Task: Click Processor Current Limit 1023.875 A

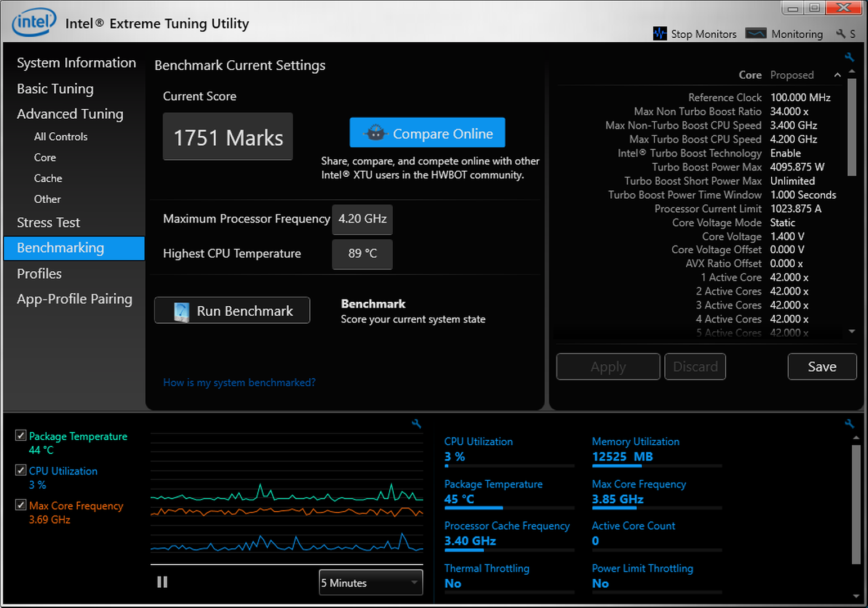Action: (x=795, y=208)
